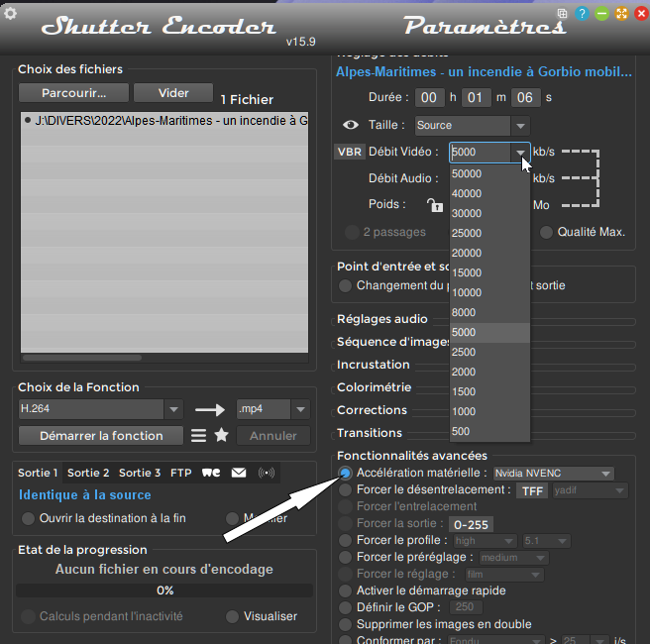Open the WeTransfer output tab icon
The image size is (650, 644).
pos(211,473)
